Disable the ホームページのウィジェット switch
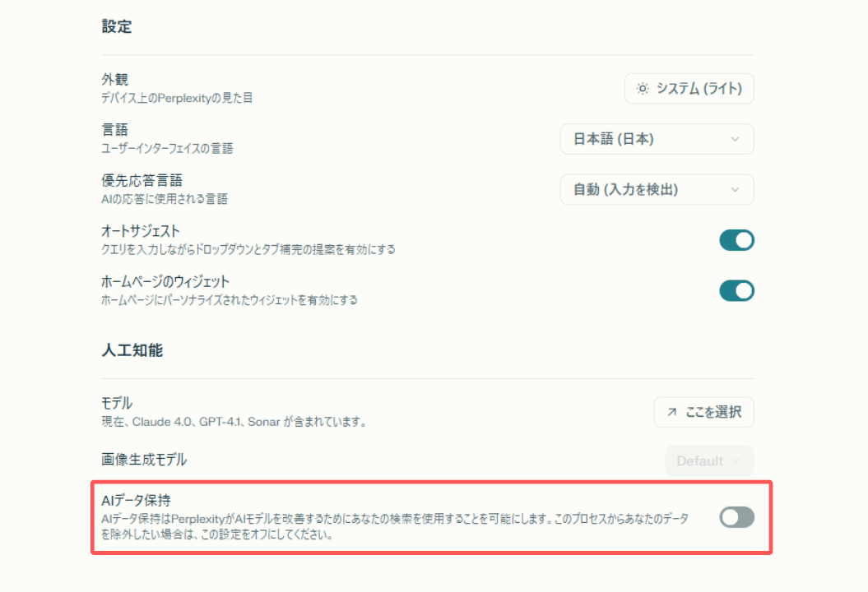868x592 pixels. click(x=737, y=290)
